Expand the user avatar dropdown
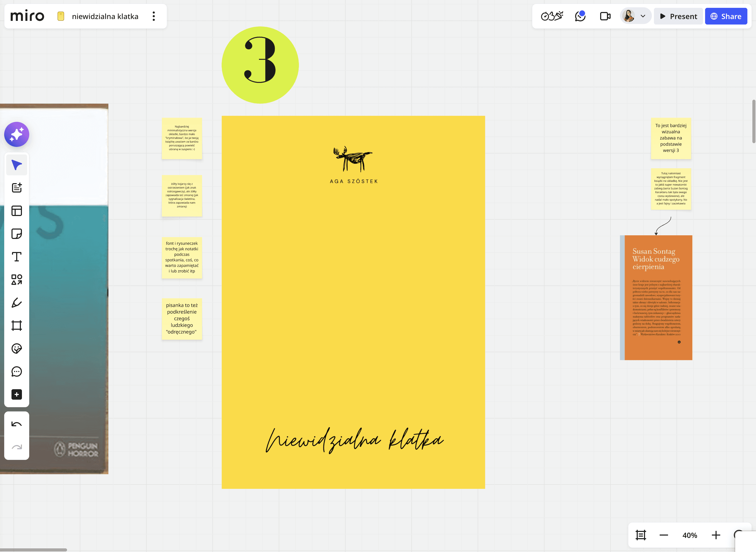The width and height of the screenshot is (756, 552). point(643,16)
